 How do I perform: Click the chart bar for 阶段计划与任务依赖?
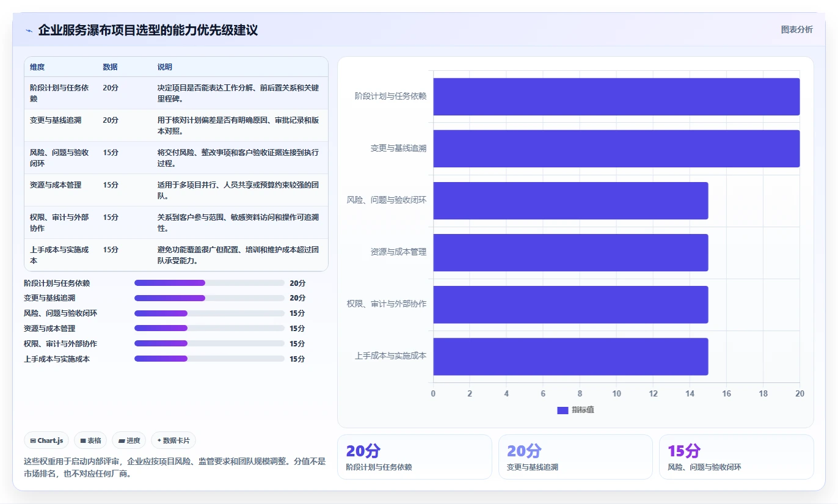click(616, 97)
